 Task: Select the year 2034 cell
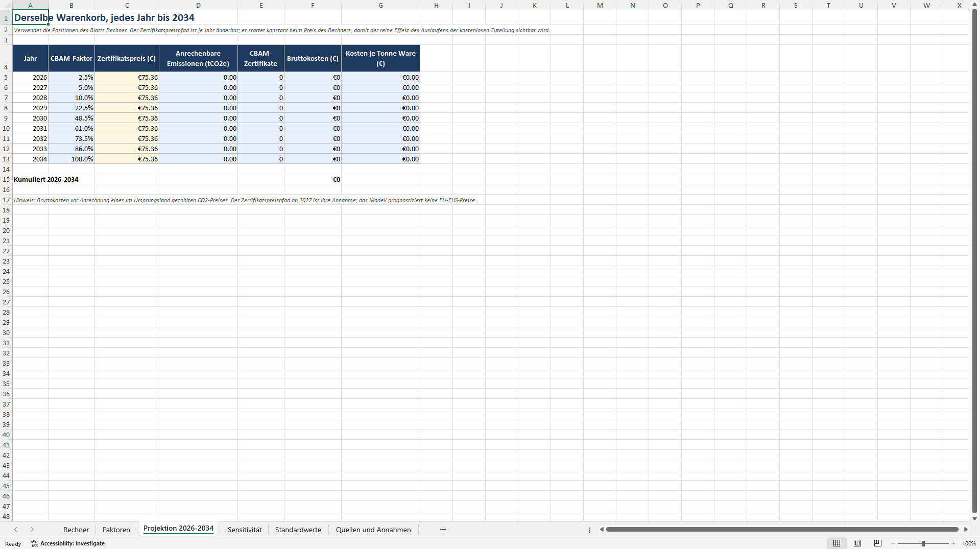click(x=30, y=159)
